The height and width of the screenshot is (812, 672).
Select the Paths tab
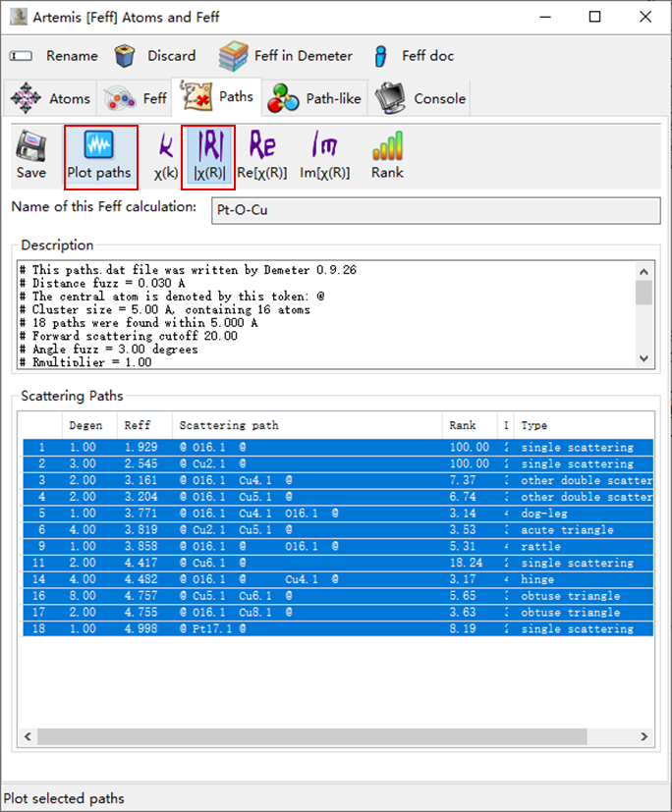(217, 97)
